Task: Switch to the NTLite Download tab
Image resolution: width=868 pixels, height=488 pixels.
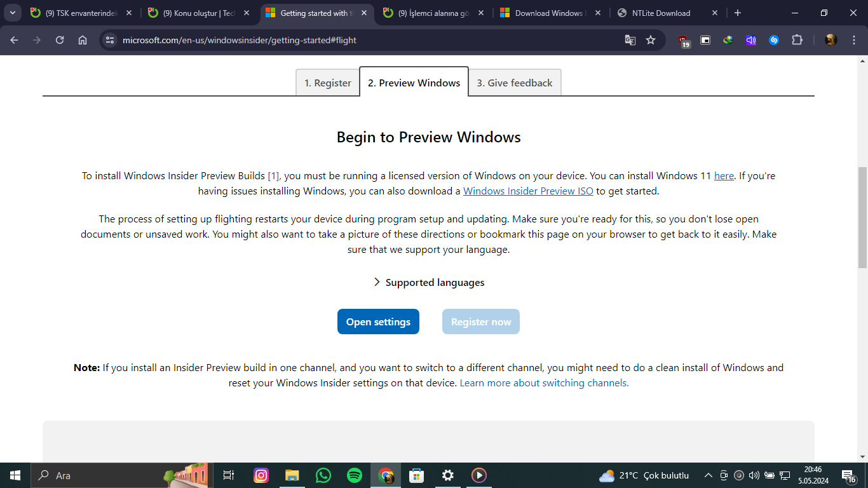Action: (668, 13)
